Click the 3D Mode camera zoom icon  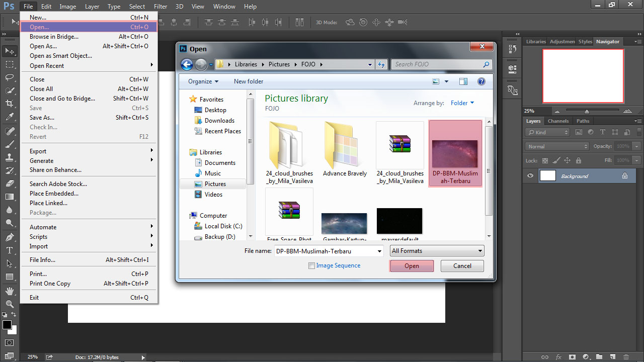(403, 22)
